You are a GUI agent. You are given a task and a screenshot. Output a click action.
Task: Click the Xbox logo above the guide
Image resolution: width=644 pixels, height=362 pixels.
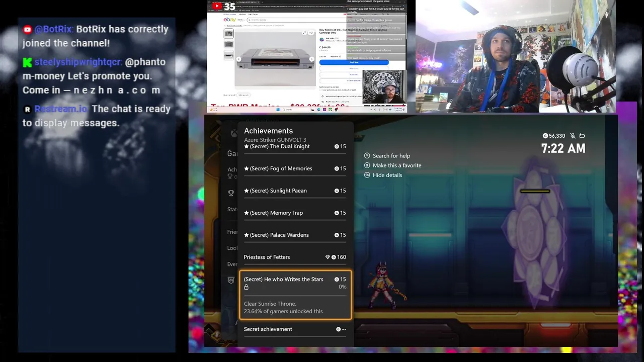(x=234, y=134)
